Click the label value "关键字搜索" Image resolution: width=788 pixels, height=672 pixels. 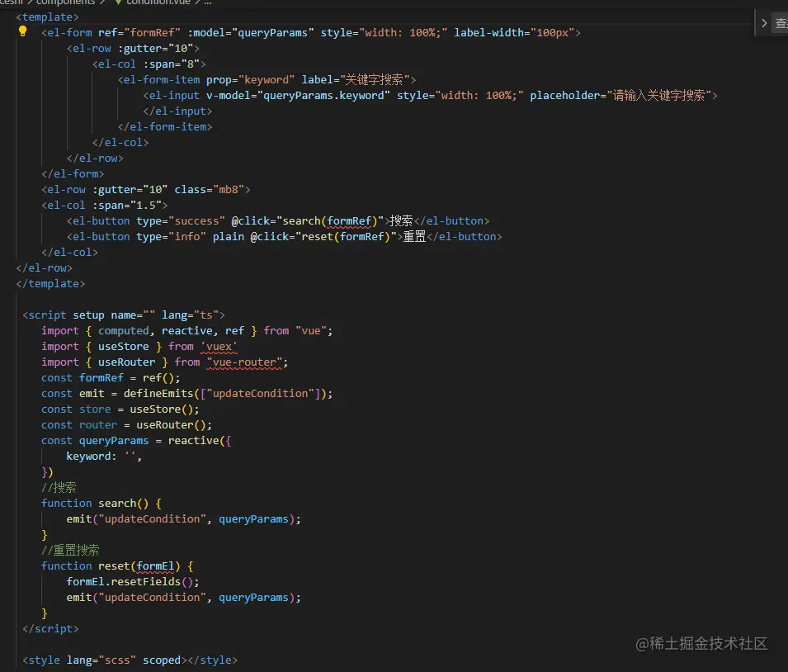click(x=375, y=80)
